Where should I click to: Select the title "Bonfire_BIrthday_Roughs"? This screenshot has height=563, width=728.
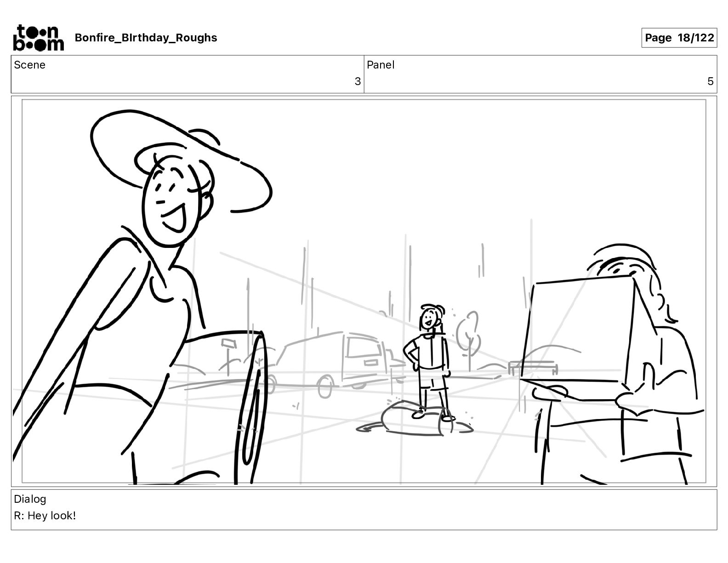tap(146, 38)
